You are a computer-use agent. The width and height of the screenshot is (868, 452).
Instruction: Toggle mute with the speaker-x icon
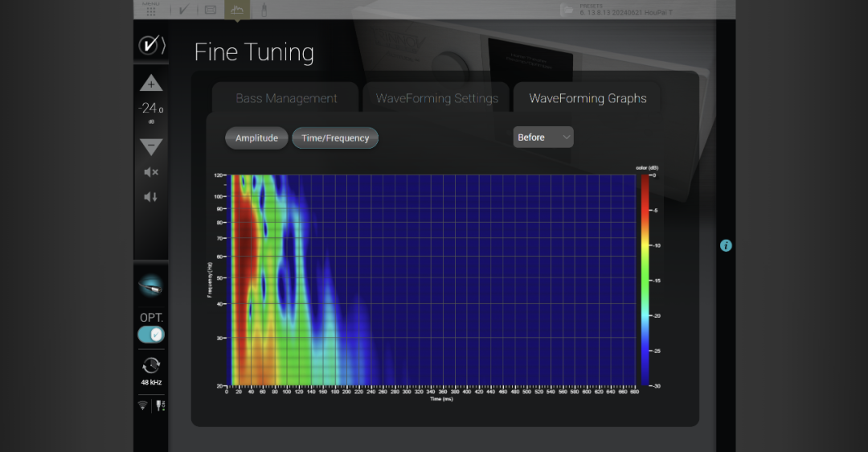tap(151, 172)
